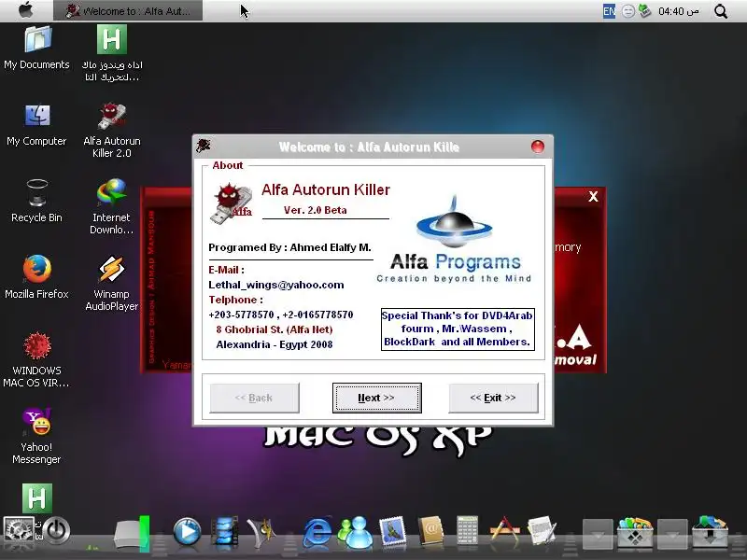The width and height of the screenshot is (747, 560).
Task: Launch Mozilla Firefox from the desktop
Action: (x=37, y=277)
